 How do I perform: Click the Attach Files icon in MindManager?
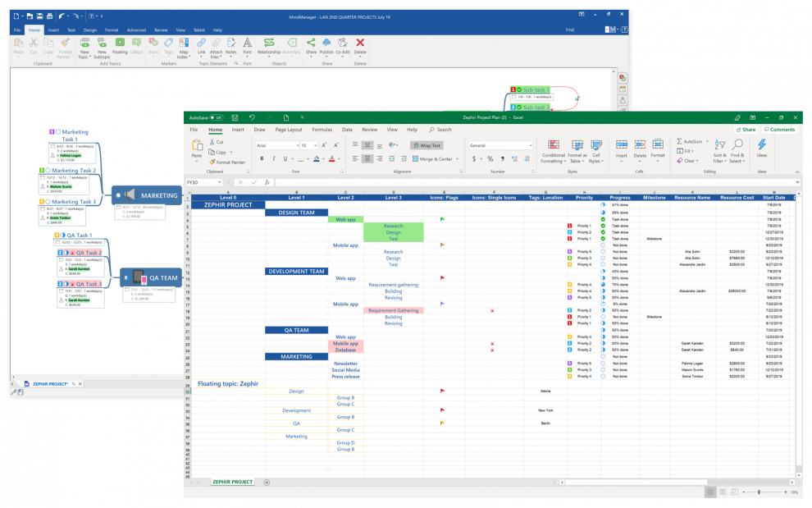tap(215, 42)
